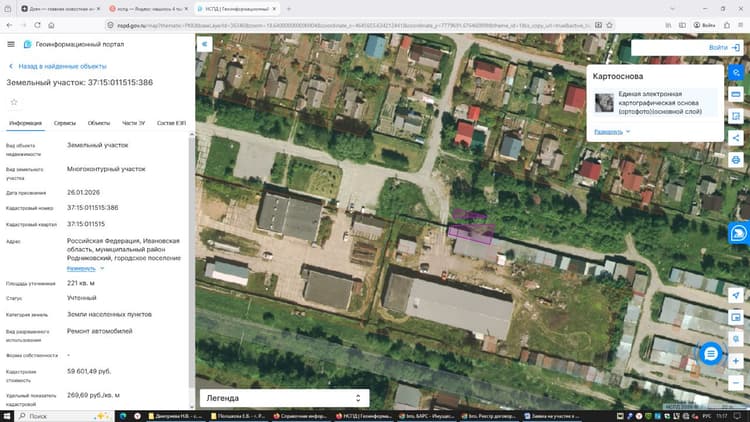Add the land plot to favorites with the star
This screenshot has height=422, width=750.
coord(14,102)
